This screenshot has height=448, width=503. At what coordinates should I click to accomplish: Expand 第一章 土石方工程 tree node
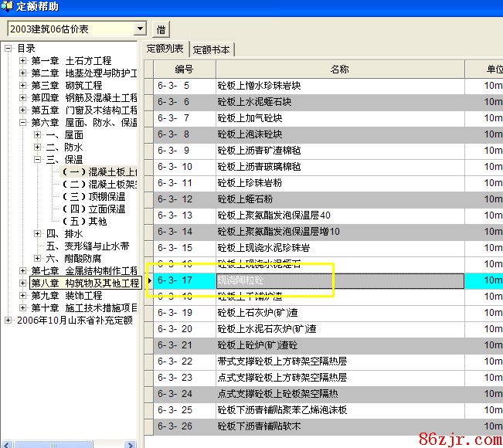click(22, 61)
